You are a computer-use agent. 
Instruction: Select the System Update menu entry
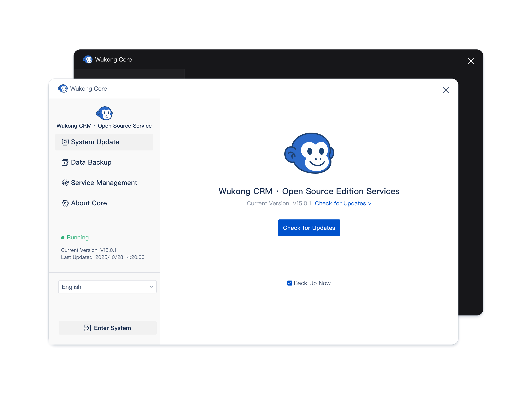pyautogui.click(x=95, y=142)
